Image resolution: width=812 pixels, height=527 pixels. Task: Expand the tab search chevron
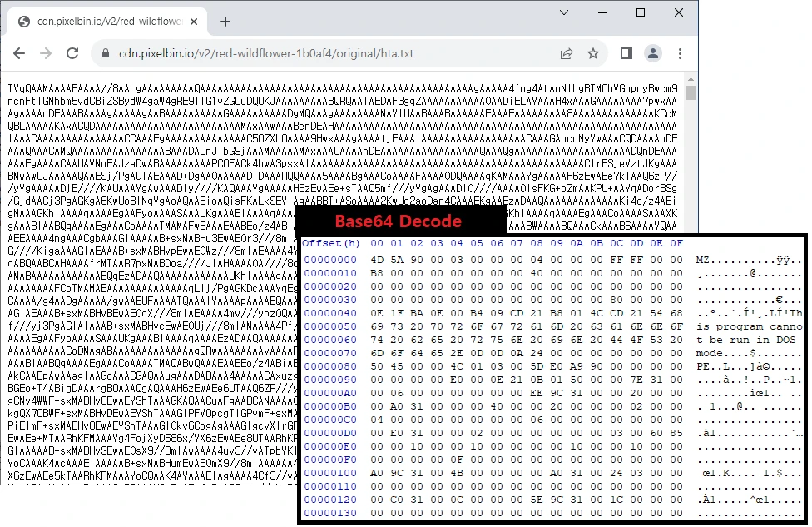(x=563, y=12)
